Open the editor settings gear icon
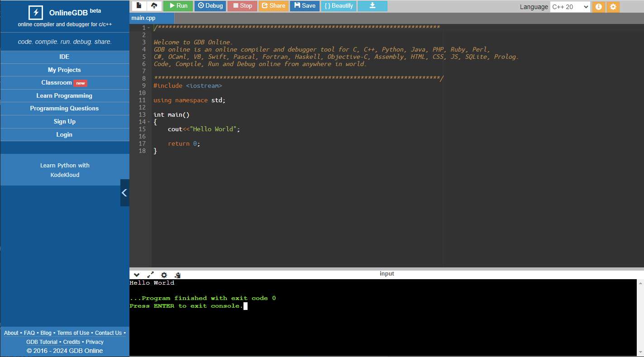The height and width of the screenshot is (357, 644). (x=613, y=7)
